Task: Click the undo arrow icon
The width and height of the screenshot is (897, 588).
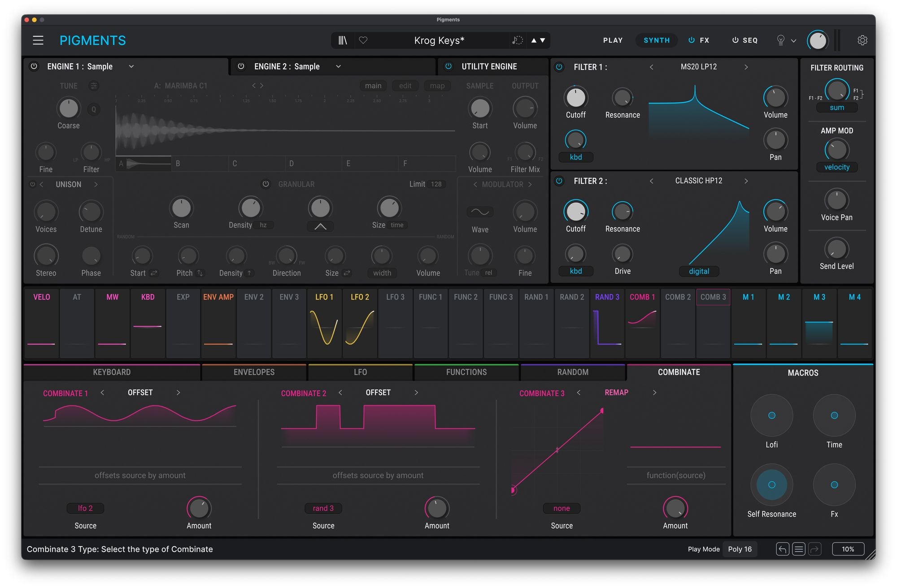Action: click(x=782, y=549)
